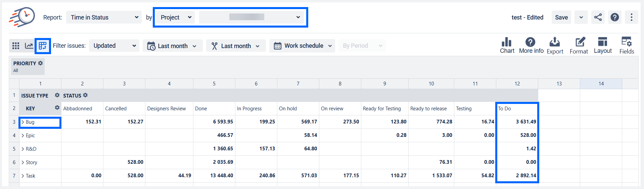Open the Last month calendar dropdown
The image size is (644, 189).
coord(173,46)
